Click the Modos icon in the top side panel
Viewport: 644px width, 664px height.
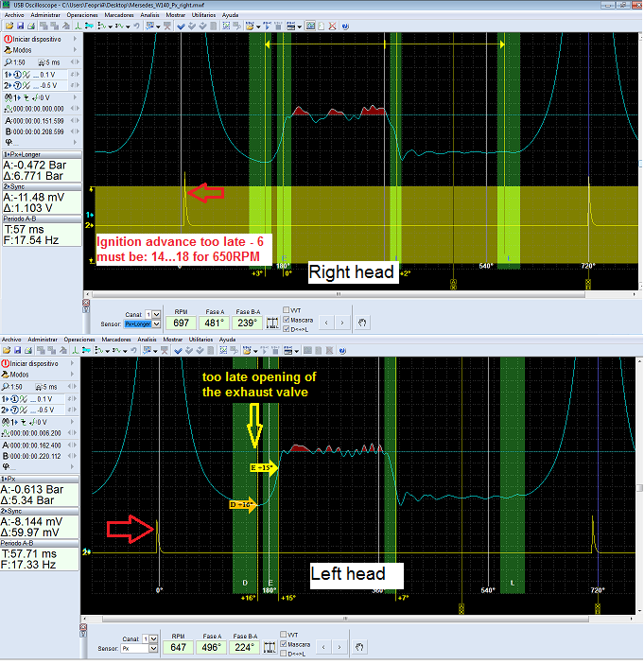[8, 50]
